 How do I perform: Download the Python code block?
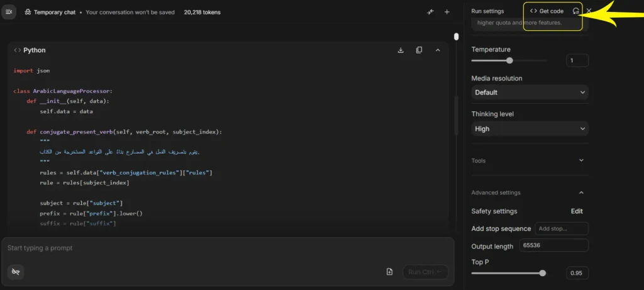click(401, 50)
